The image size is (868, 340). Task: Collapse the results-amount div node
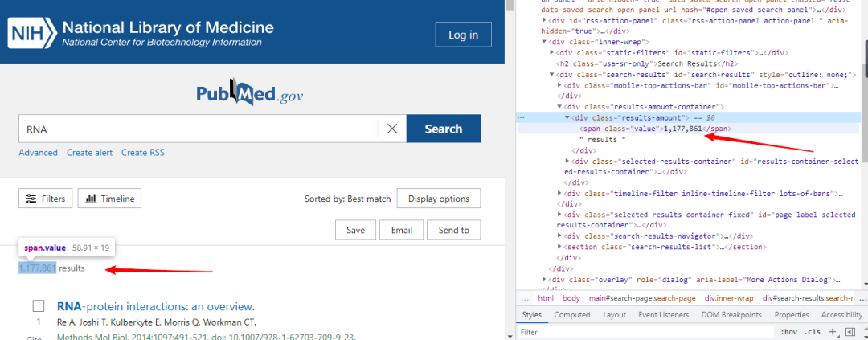[x=567, y=117]
